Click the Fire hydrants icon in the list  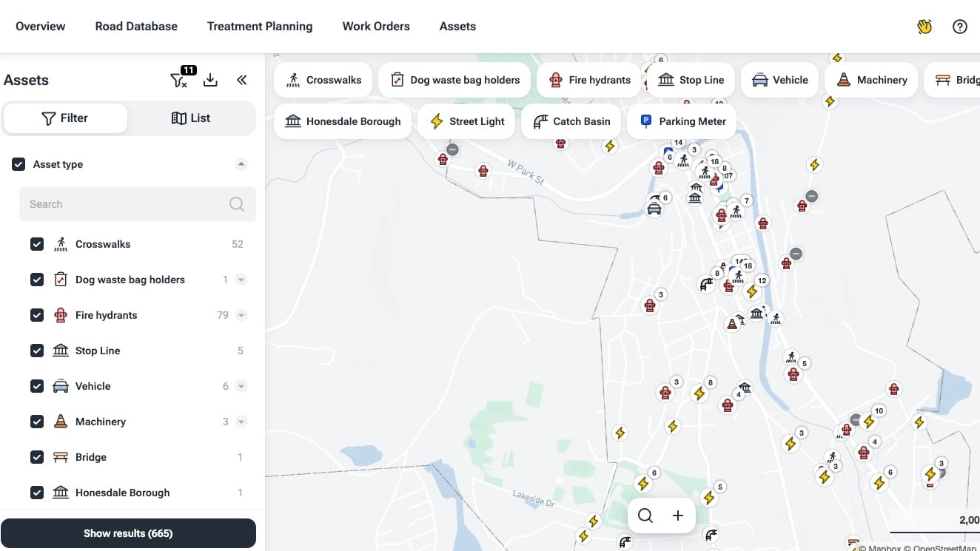(x=61, y=315)
